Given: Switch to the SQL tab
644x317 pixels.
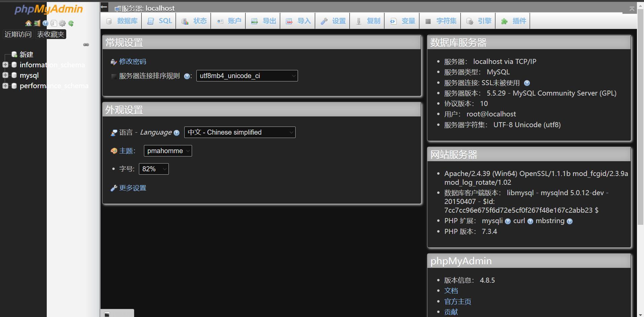Looking at the screenshot, I should coord(159,21).
